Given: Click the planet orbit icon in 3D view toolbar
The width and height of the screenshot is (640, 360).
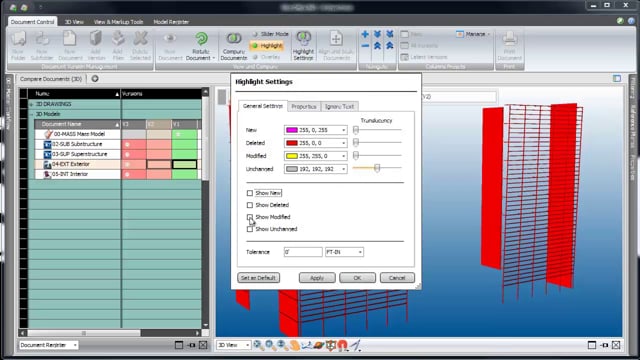Looking at the screenshot, I should [x=319, y=345].
